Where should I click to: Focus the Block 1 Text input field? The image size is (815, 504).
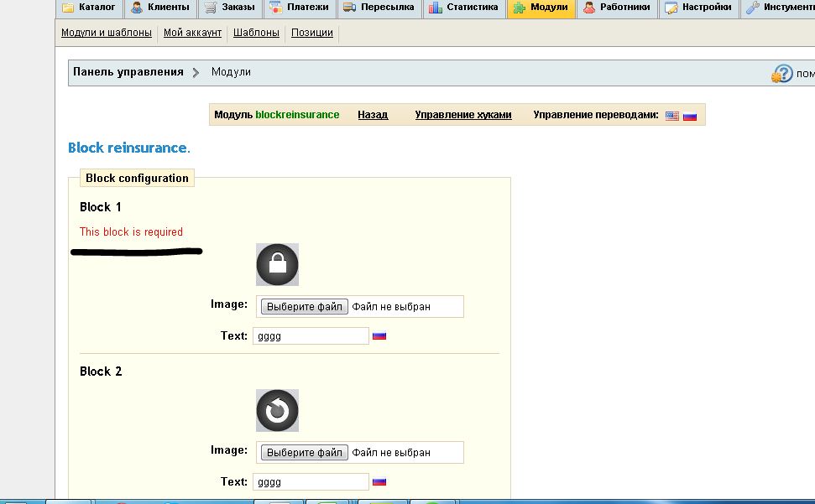[311, 335]
